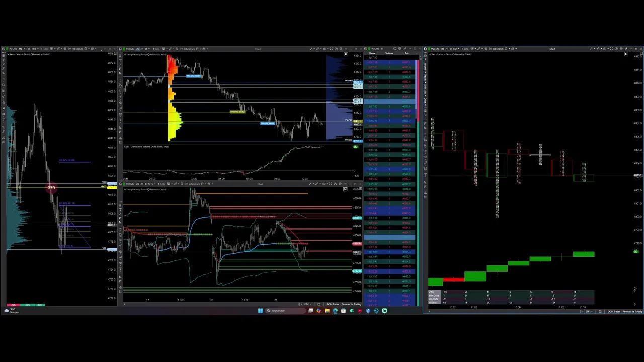Open chart type menu in right chart toolbar
The image size is (644, 362).
tap(473, 49)
